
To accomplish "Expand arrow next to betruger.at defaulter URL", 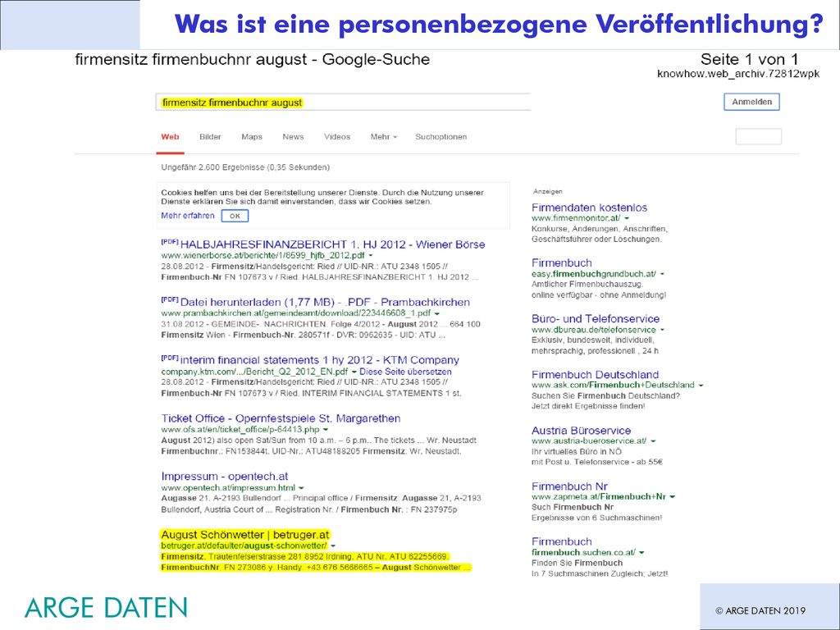I will [x=333, y=546].
